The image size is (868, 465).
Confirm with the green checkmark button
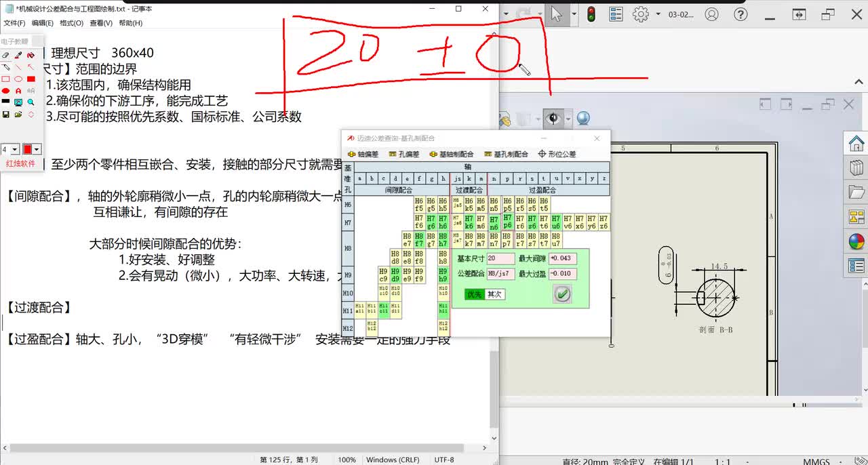pos(563,294)
